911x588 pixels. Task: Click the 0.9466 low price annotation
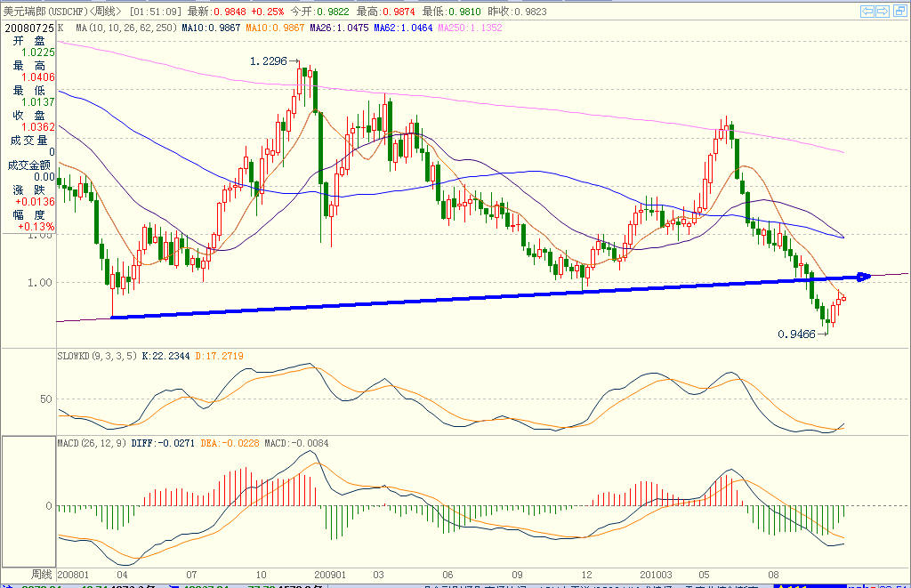tap(796, 334)
